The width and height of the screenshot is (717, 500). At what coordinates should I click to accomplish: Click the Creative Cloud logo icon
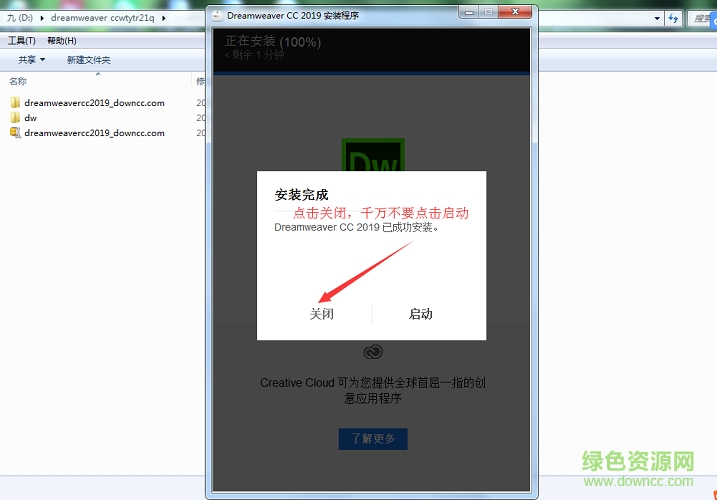(x=372, y=352)
